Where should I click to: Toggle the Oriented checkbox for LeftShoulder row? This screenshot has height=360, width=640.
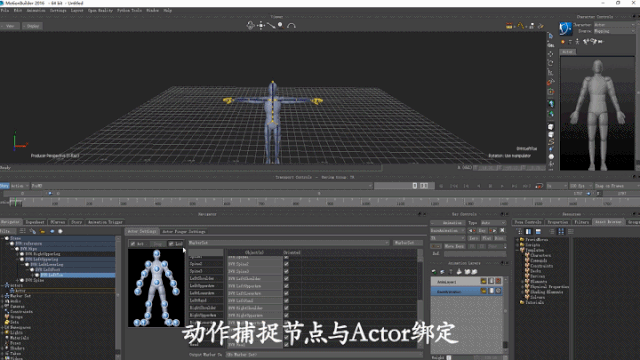point(286,279)
